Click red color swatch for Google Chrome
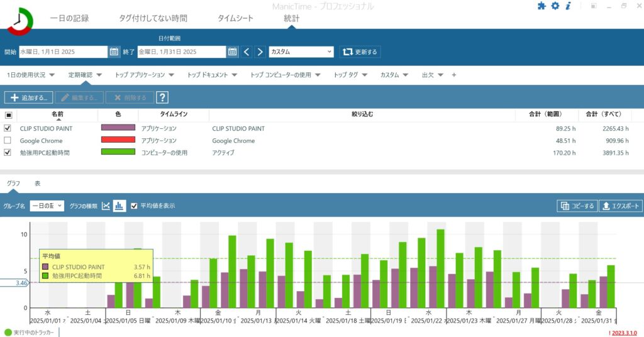The width and height of the screenshot is (644, 337). pos(118,140)
